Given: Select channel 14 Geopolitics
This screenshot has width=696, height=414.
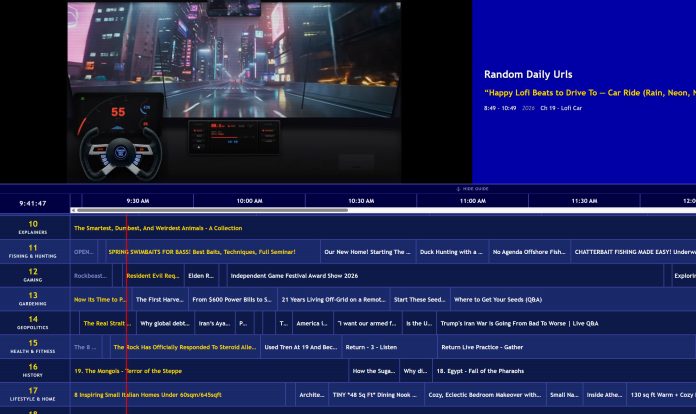Looking at the screenshot, I should [x=33, y=323].
